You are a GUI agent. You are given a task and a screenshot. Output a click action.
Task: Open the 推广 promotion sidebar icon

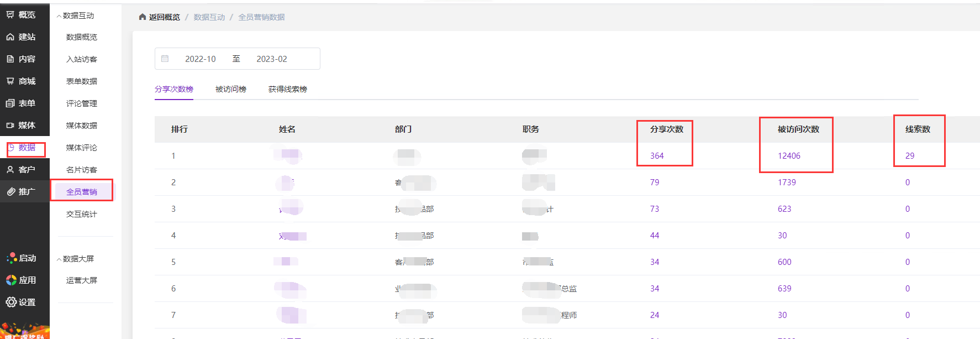click(x=10, y=192)
